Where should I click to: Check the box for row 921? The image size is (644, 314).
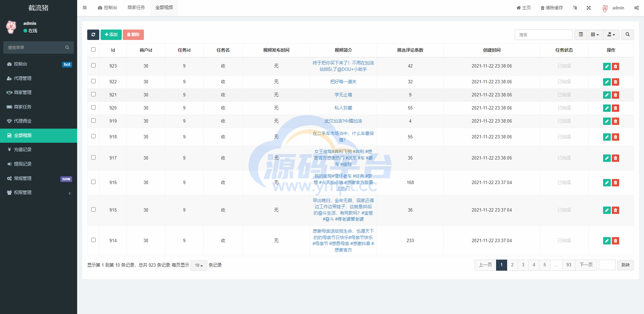(93, 94)
